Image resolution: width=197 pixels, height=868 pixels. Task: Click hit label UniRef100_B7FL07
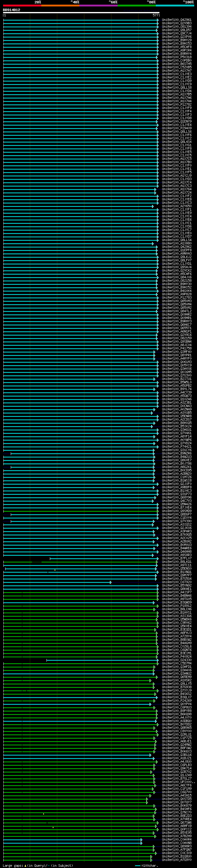pos(176,558)
